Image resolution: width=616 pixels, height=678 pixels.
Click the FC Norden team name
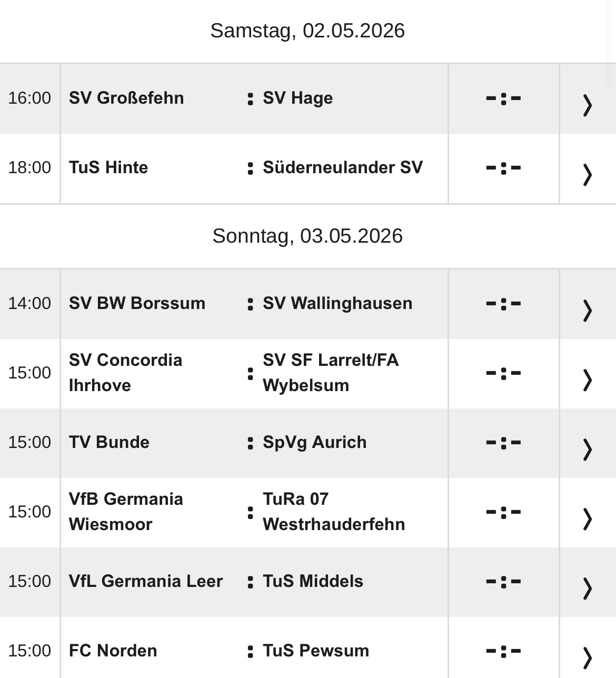click(113, 651)
